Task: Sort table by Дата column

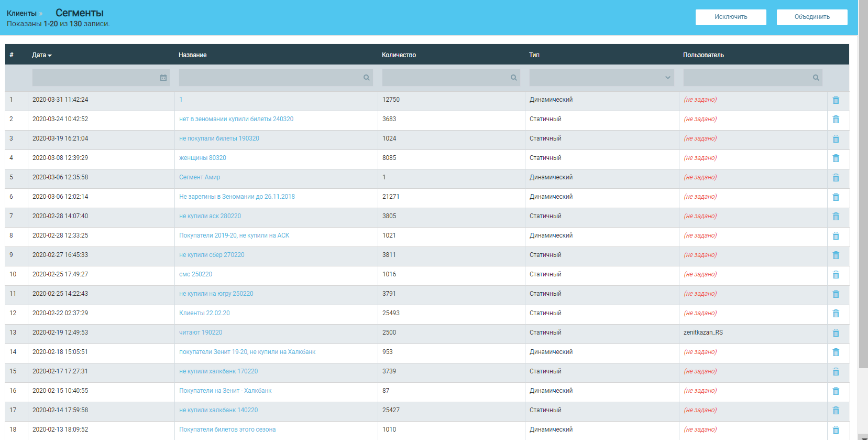Action: click(x=41, y=55)
